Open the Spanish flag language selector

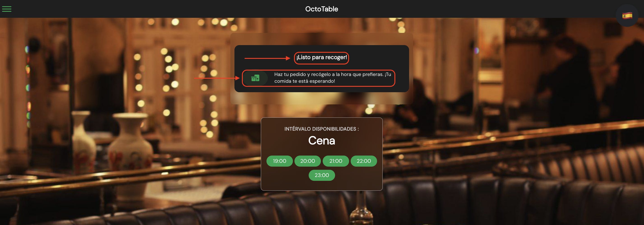click(627, 16)
